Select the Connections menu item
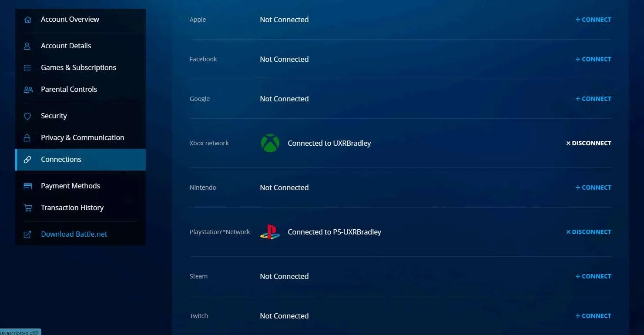Screen dimensions: 644x335 point(80,159)
